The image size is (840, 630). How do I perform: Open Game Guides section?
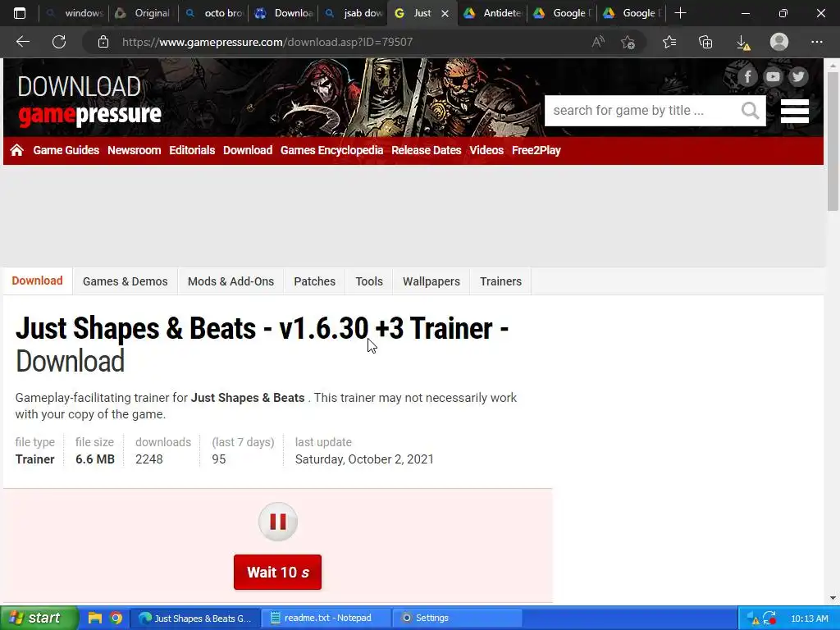[x=66, y=150]
